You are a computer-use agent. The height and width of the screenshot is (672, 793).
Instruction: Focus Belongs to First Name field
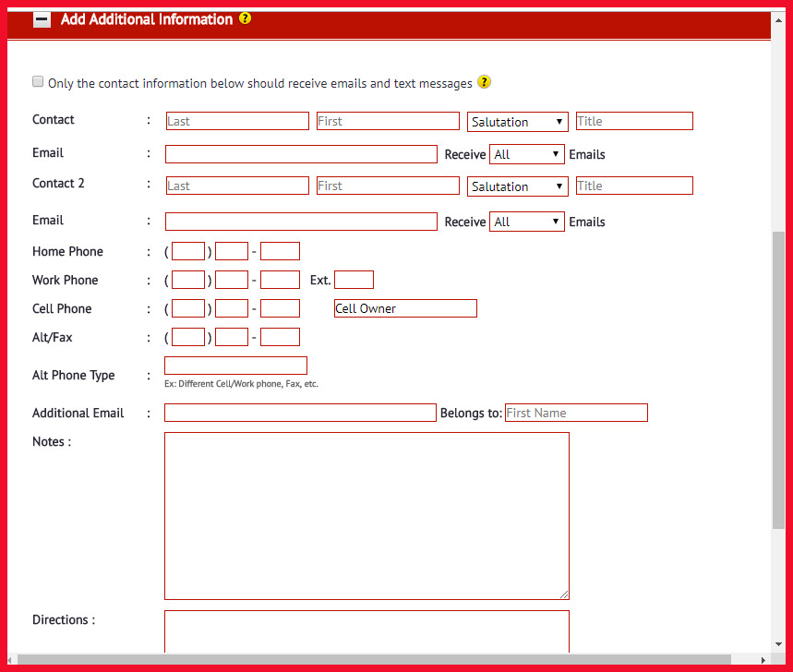(576, 413)
